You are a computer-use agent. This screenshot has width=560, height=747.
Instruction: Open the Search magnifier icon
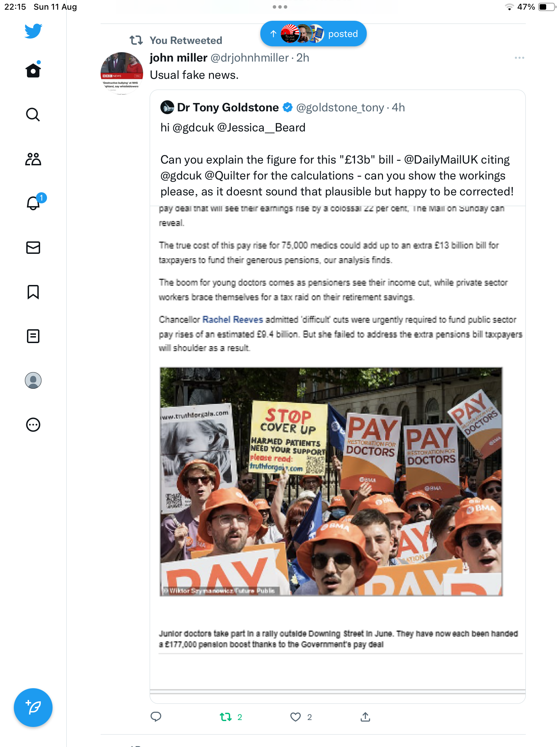(x=33, y=114)
